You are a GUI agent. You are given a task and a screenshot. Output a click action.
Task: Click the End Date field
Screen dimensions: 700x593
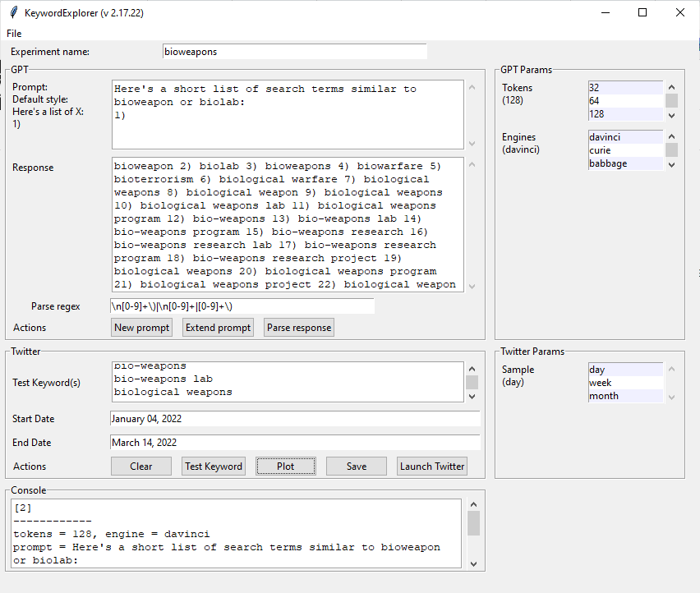(294, 443)
